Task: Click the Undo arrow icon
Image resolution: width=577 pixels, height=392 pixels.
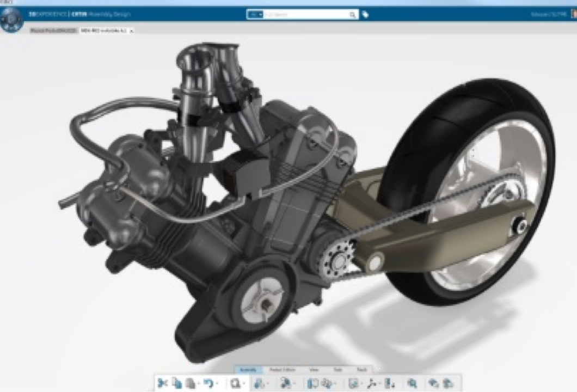Action: tap(208, 383)
